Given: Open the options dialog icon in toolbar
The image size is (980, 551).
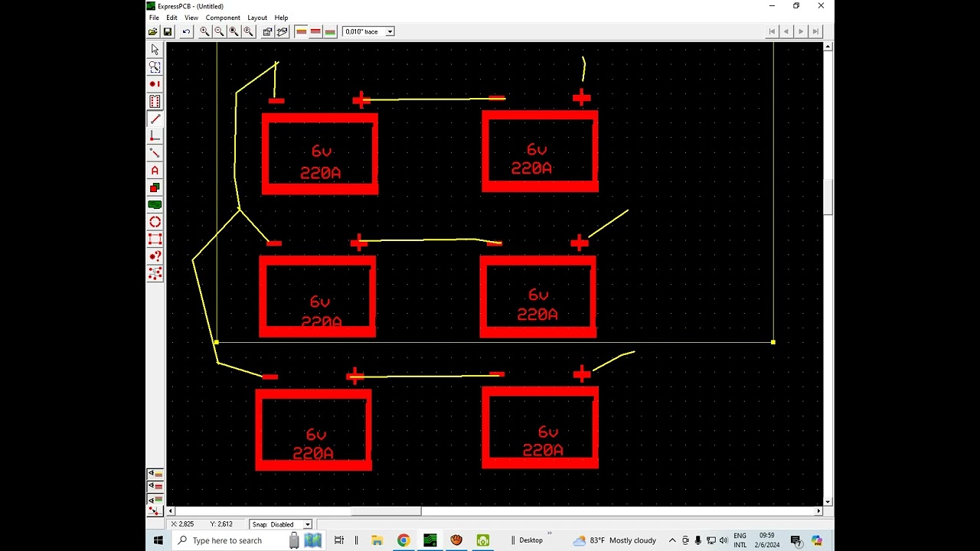Looking at the screenshot, I should (x=267, y=31).
